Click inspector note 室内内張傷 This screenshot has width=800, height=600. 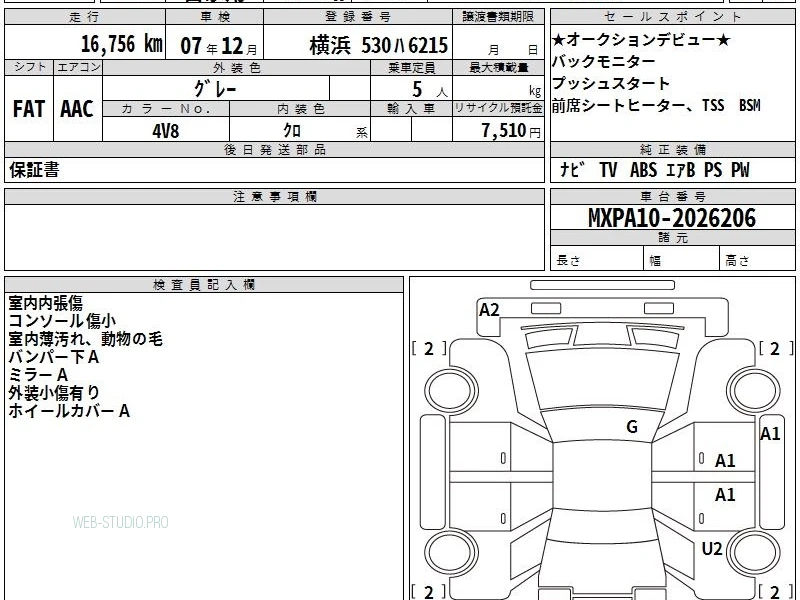45,303
